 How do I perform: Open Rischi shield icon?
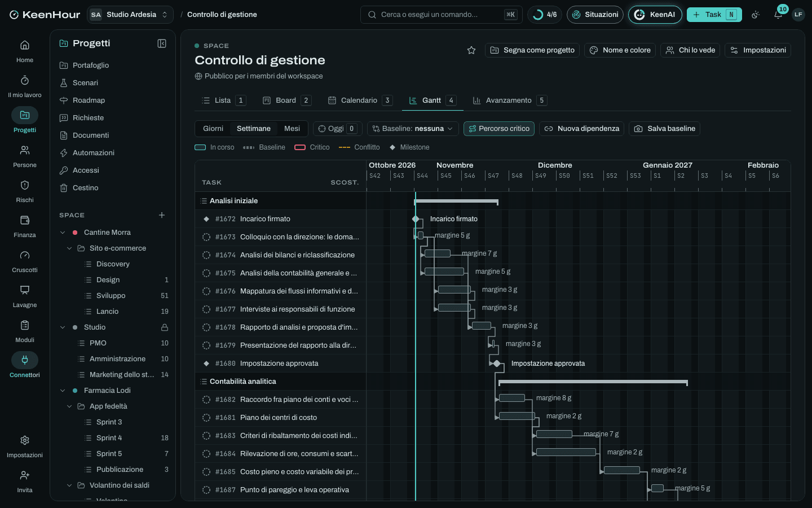coord(25,185)
